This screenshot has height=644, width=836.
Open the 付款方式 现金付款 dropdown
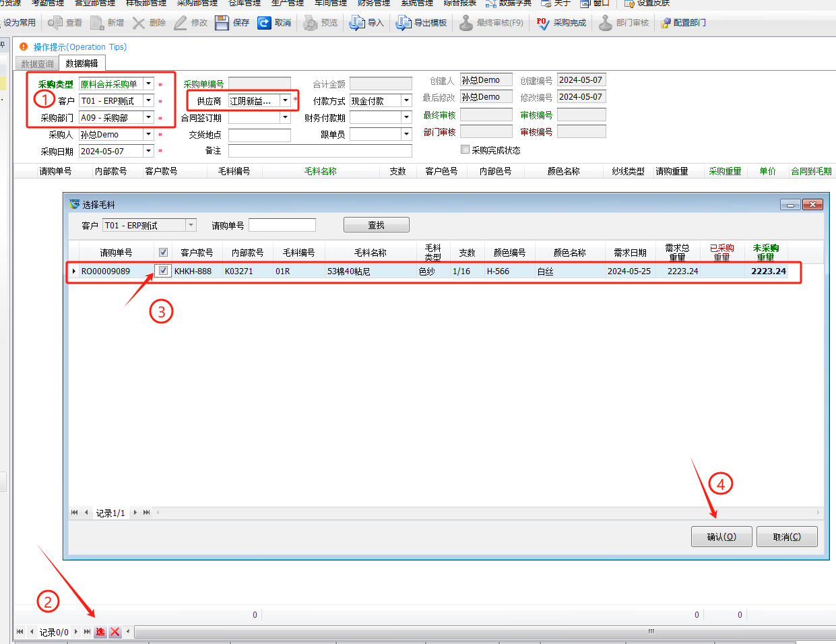point(406,101)
